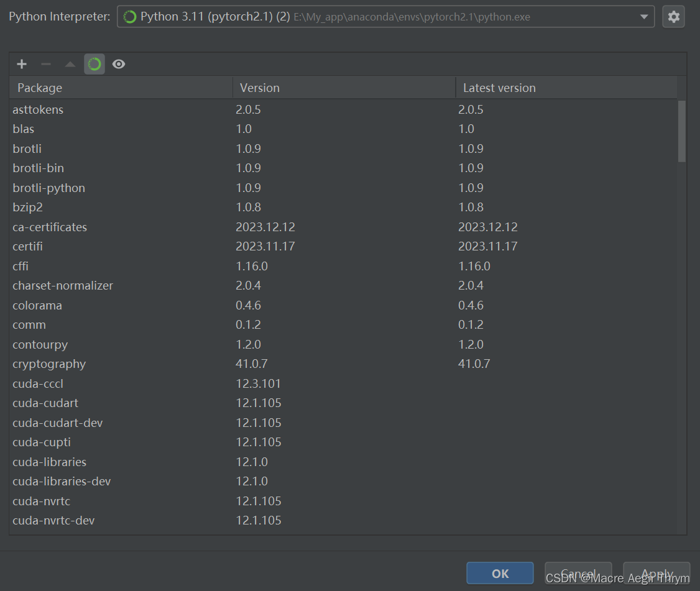
Task: Show early releases with the eye icon
Action: coord(118,63)
